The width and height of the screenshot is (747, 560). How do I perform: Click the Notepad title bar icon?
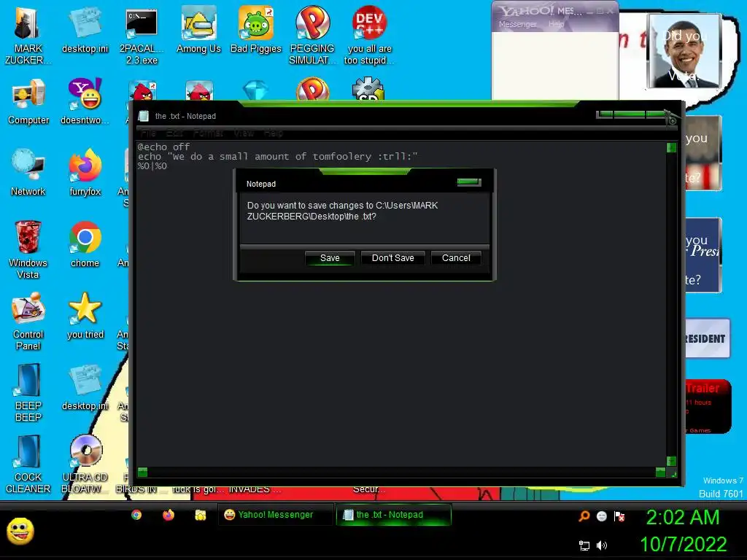pyautogui.click(x=144, y=116)
